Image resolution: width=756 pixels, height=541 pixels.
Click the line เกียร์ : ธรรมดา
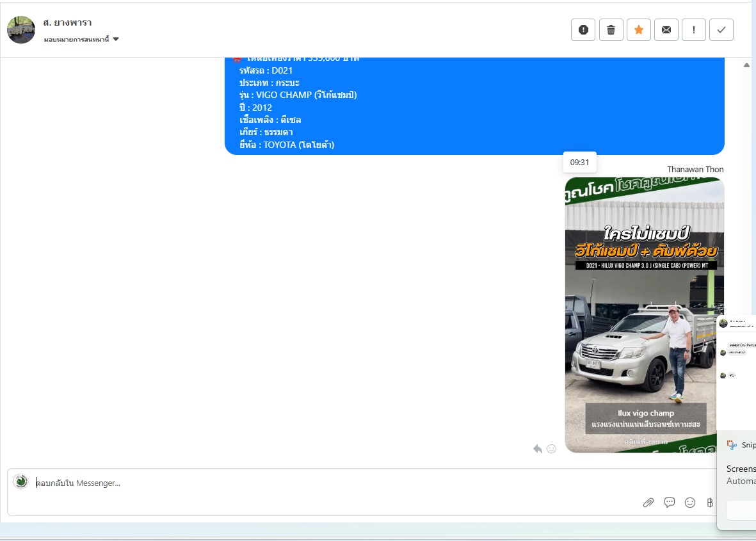coord(266,132)
